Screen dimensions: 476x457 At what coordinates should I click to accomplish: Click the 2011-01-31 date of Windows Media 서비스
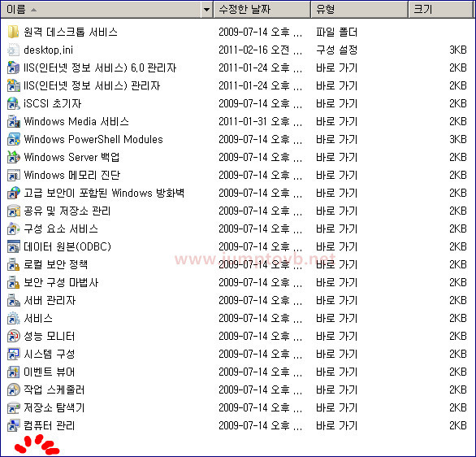click(x=260, y=121)
